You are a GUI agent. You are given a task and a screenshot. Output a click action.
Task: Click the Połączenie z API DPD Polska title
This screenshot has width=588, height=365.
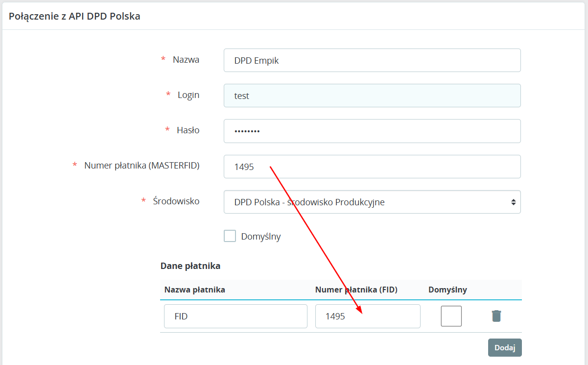[74, 16]
